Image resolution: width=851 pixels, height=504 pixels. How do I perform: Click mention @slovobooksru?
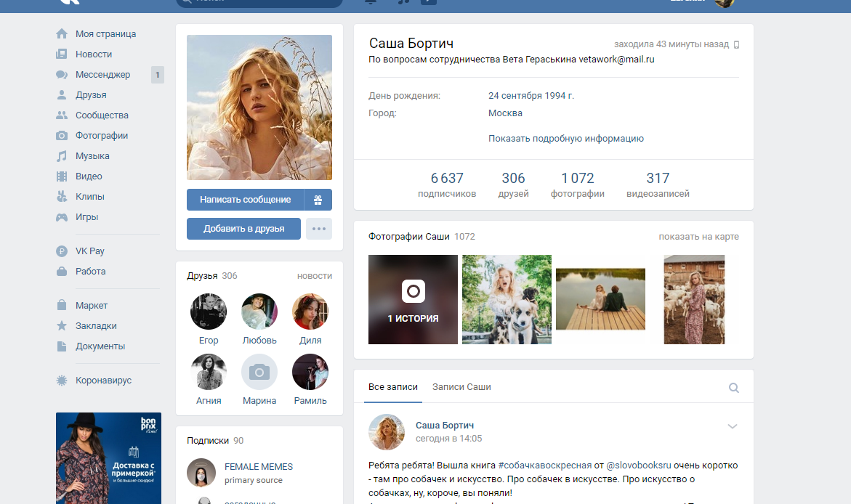click(639, 465)
